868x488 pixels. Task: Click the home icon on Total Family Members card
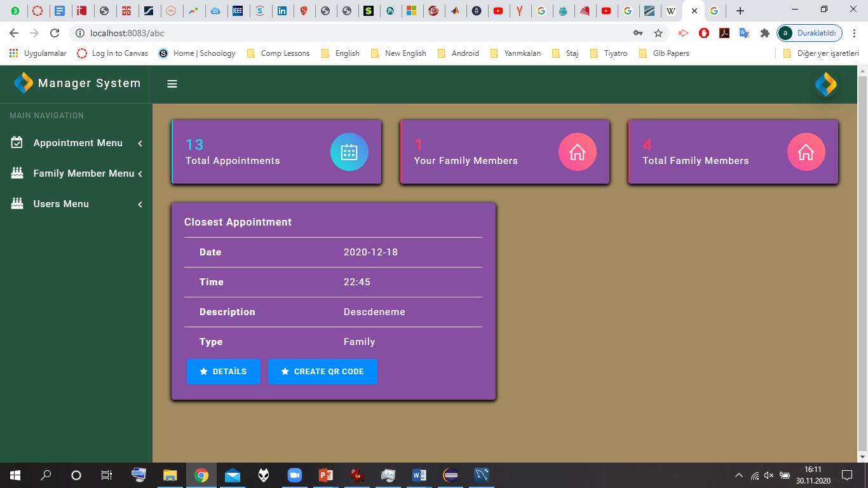(x=806, y=152)
